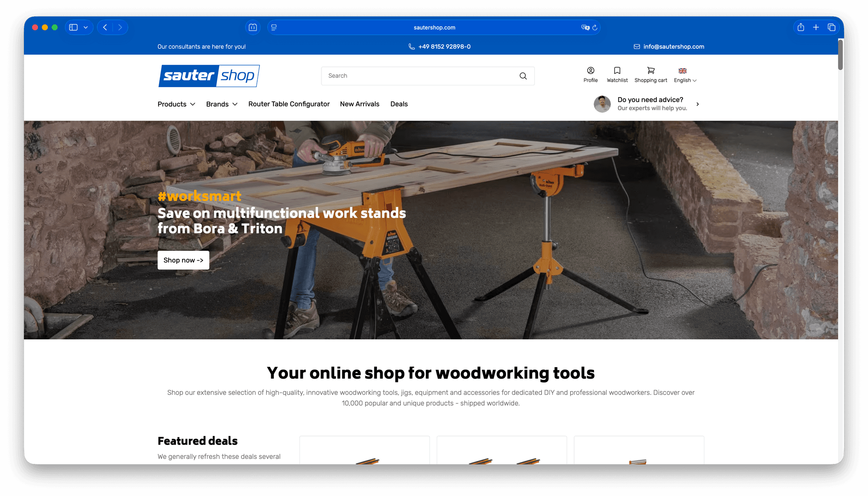
Task: Expand the Brands dropdown menu
Action: tap(222, 104)
